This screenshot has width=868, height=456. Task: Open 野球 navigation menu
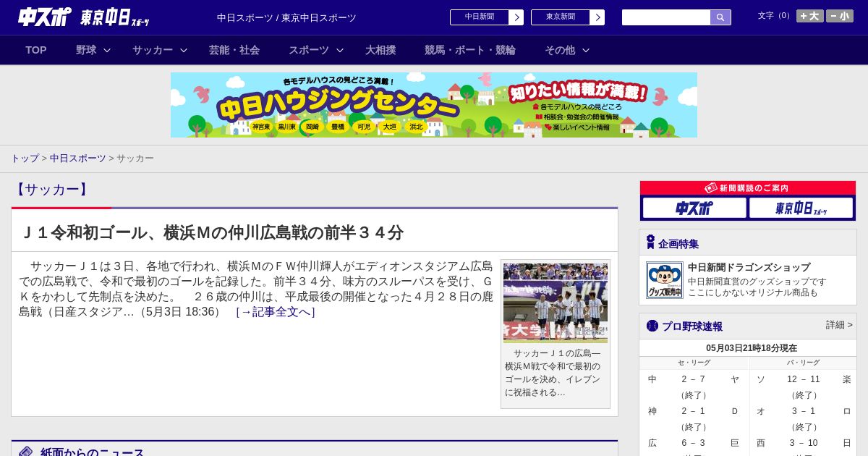(x=86, y=50)
